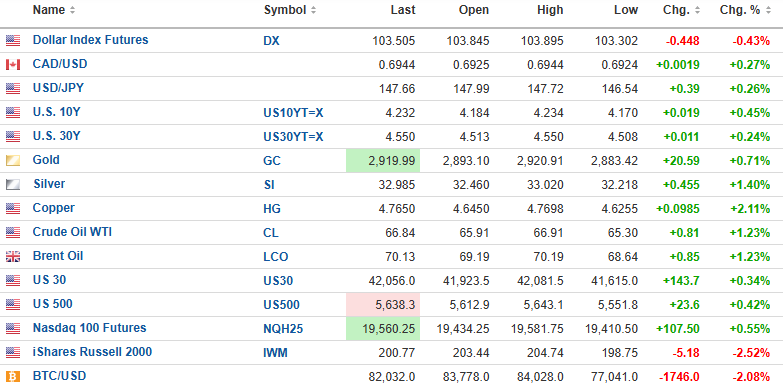
Task: Sort by Chg. column header arrows
Action: coord(697,10)
